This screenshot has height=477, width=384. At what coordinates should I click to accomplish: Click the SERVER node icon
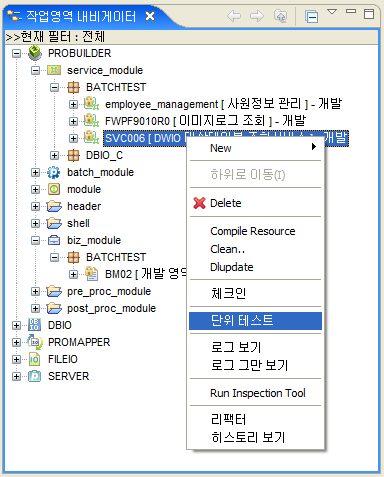[x=35, y=376]
